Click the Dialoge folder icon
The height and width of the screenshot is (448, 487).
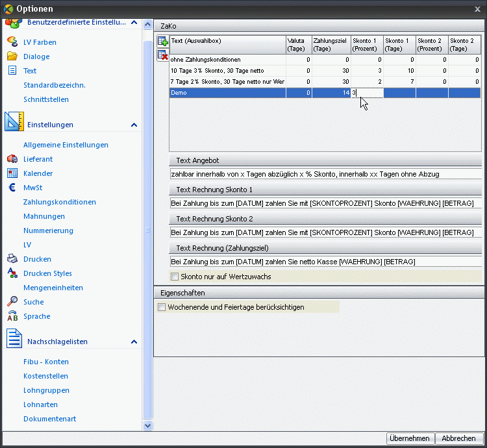pos(12,56)
